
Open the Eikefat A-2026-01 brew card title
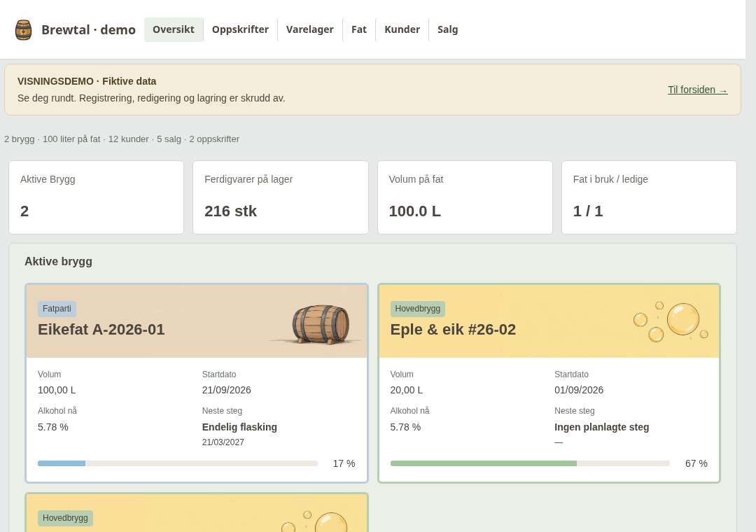[101, 330]
